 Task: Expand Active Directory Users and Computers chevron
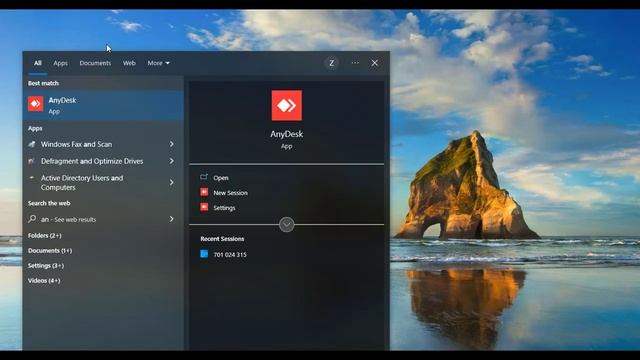coord(171,182)
